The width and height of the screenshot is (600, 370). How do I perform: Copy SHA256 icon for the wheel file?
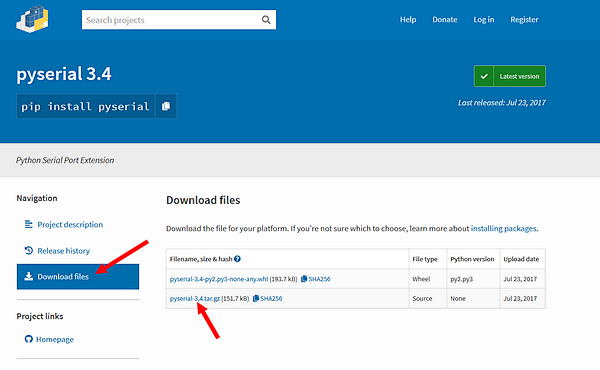point(304,279)
